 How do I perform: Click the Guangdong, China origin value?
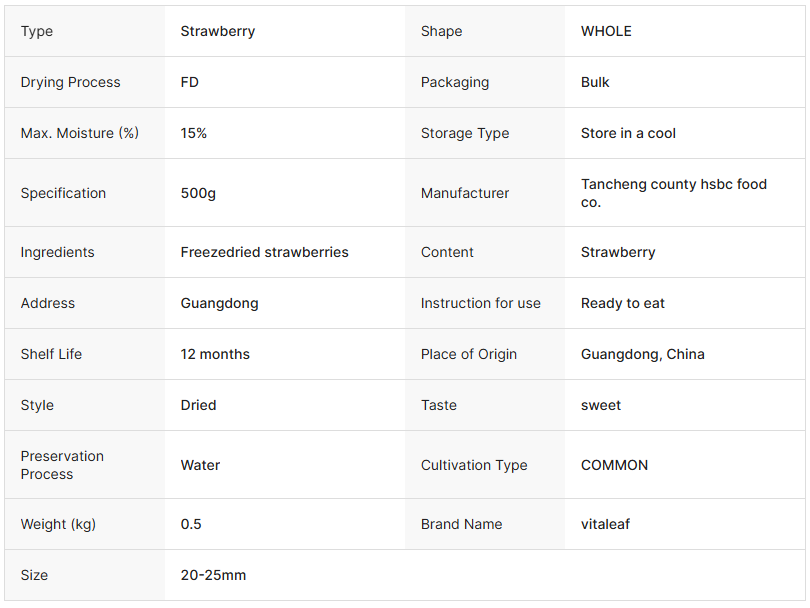click(642, 354)
